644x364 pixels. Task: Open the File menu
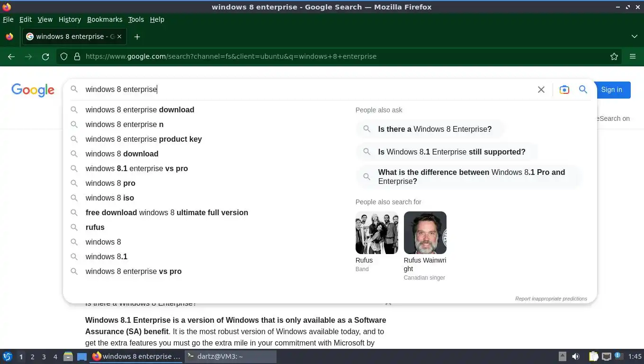(x=8, y=19)
